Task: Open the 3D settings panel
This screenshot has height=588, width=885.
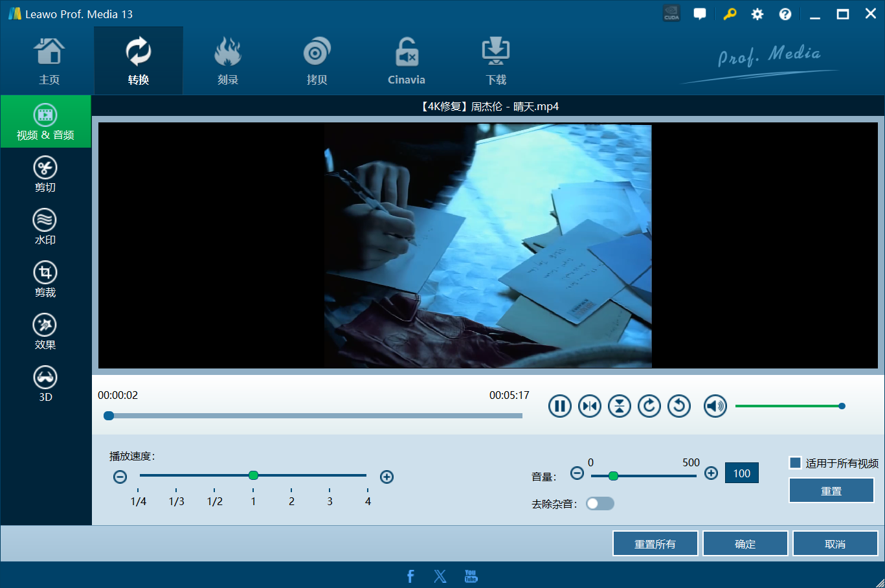Action: [45, 385]
